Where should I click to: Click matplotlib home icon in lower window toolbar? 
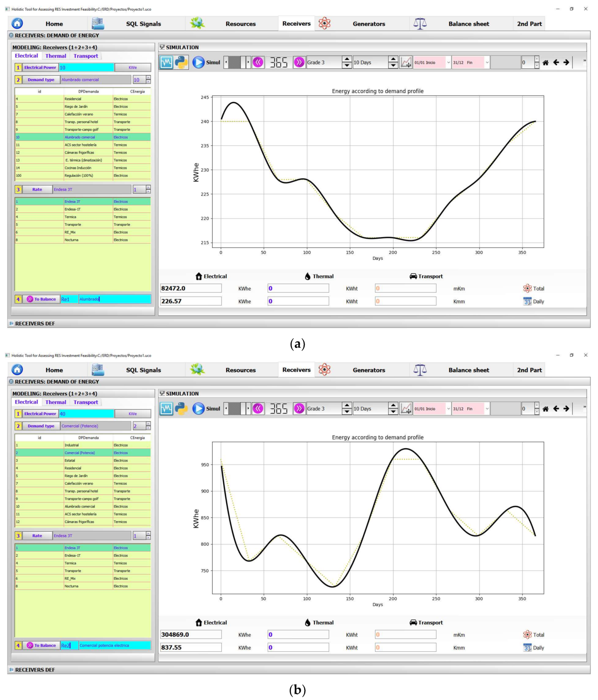pyautogui.click(x=545, y=409)
